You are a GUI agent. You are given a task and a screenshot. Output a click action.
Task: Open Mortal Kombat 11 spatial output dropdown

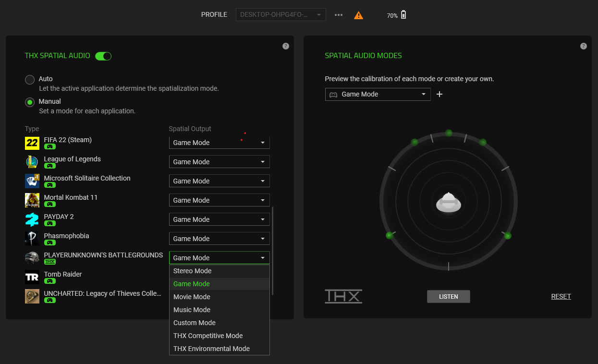(220, 200)
